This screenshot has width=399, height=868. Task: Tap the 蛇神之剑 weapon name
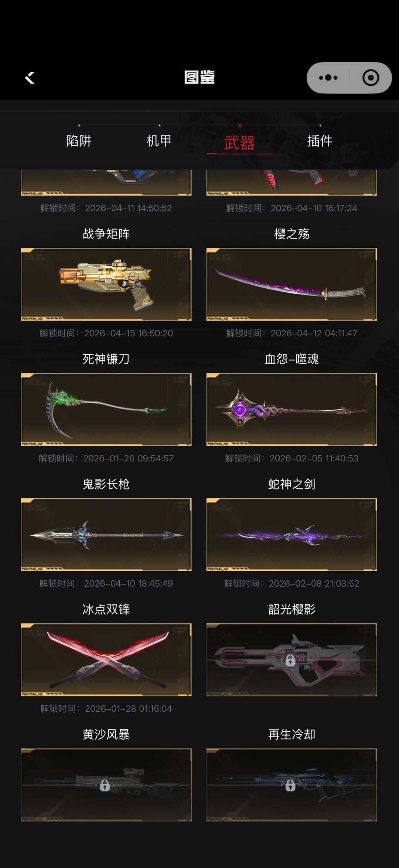pyautogui.click(x=291, y=484)
